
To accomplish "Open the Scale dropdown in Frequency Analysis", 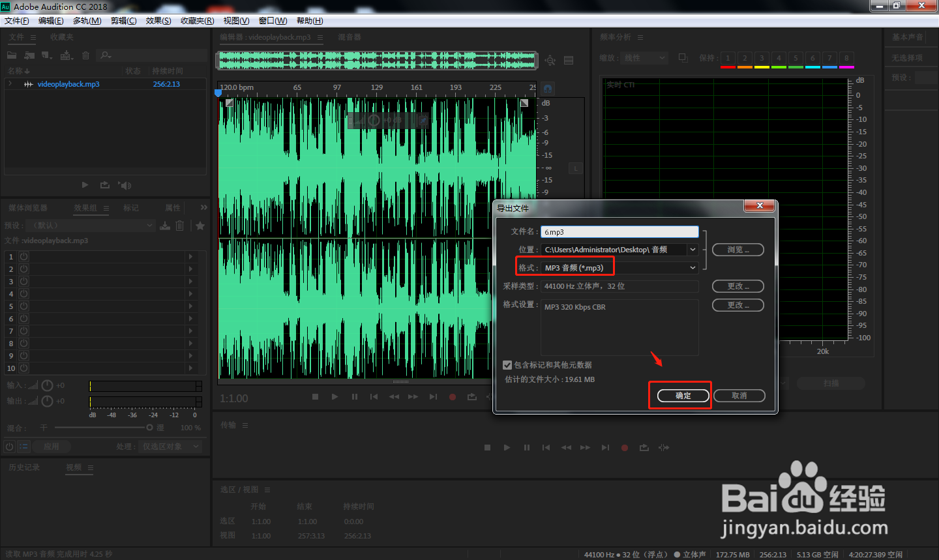I will point(644,58).
